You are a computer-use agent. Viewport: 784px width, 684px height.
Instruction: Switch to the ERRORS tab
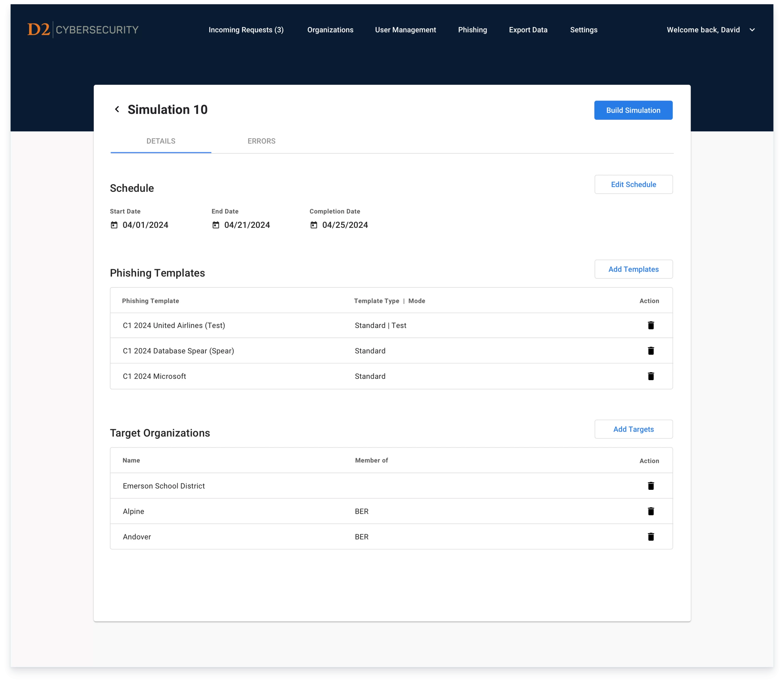tap(262, 142)
